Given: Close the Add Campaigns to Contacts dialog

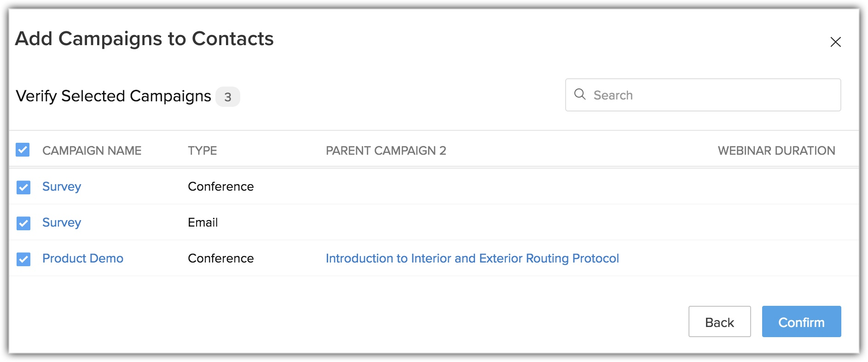Looking at the screenshot, I should pyautogui.click(x=835, y=42).
